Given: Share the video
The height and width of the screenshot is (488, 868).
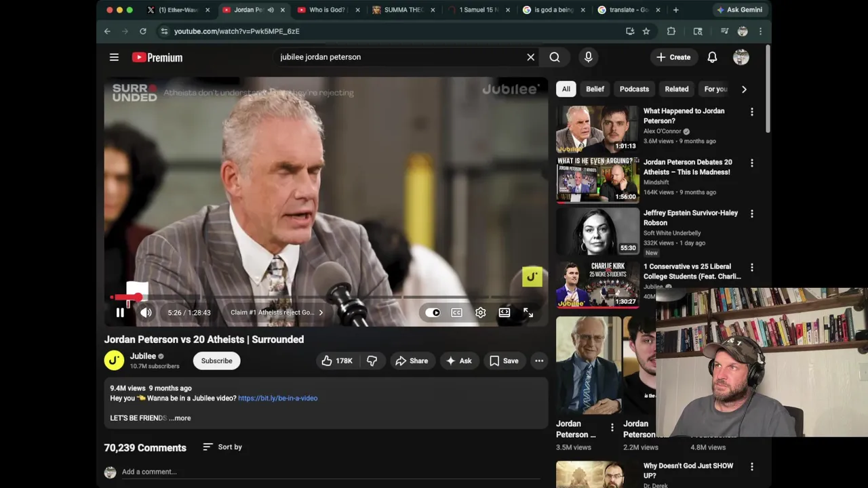Looking at the screenshot, I should click(412, 361).
